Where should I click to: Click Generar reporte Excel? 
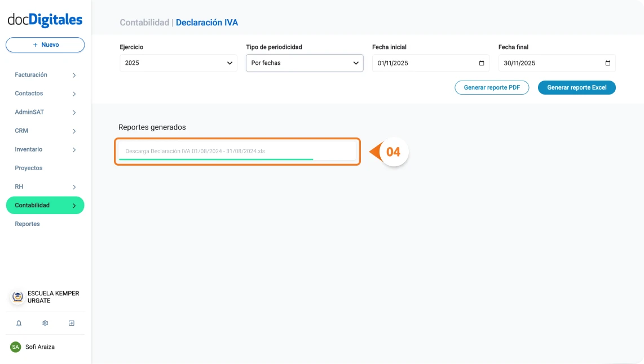click(x=576, y=87)
